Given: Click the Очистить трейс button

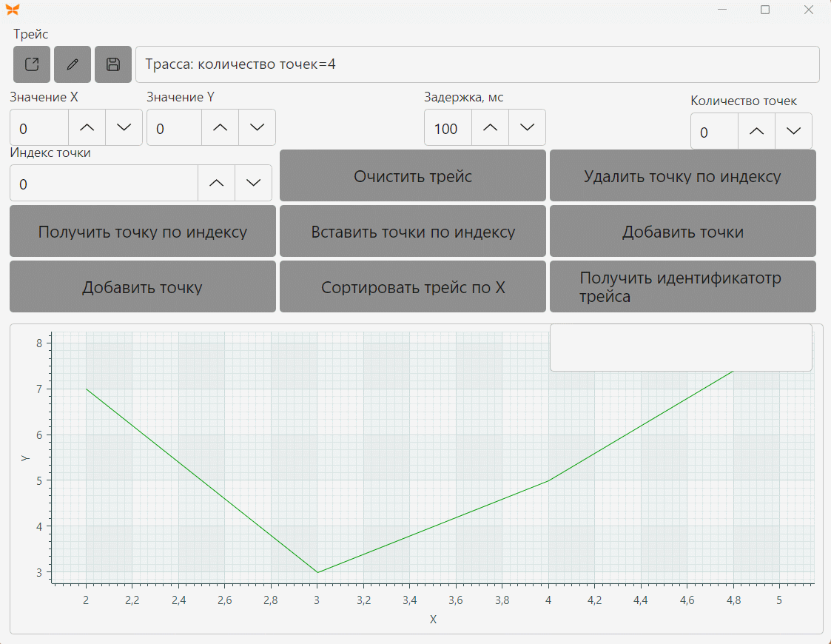Looking at the screenshot, I should coord(413,175).
